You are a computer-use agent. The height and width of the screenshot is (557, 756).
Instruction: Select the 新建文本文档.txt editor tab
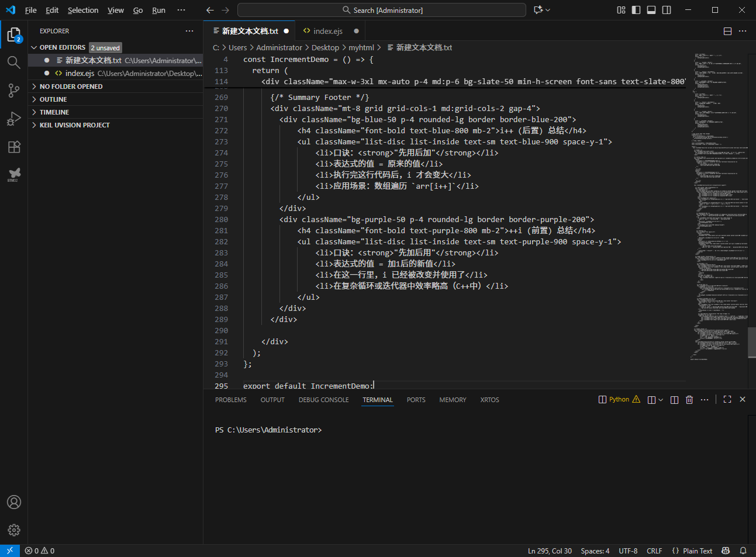point(250,31)
